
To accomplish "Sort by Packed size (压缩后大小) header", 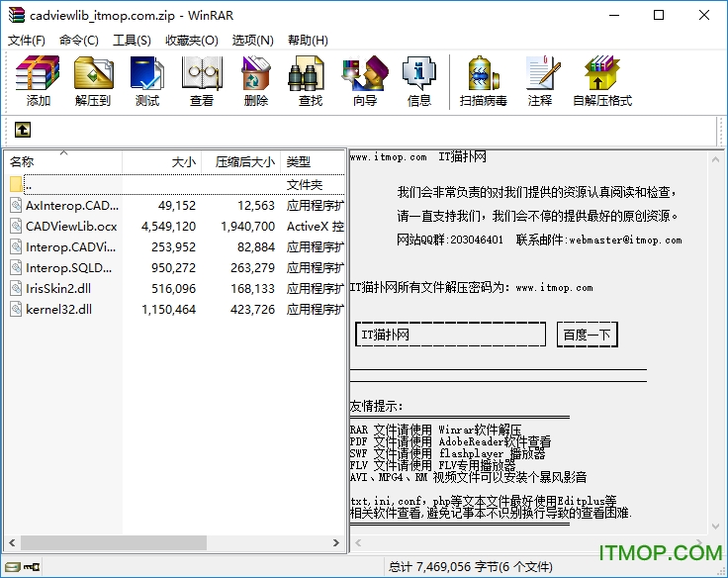I will tap(241, 161).
